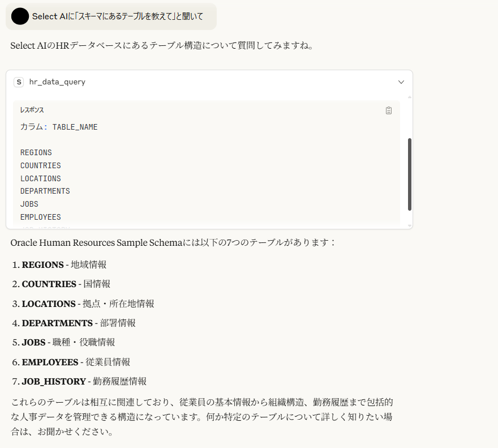Click the レスポンス label

(32, 110)
